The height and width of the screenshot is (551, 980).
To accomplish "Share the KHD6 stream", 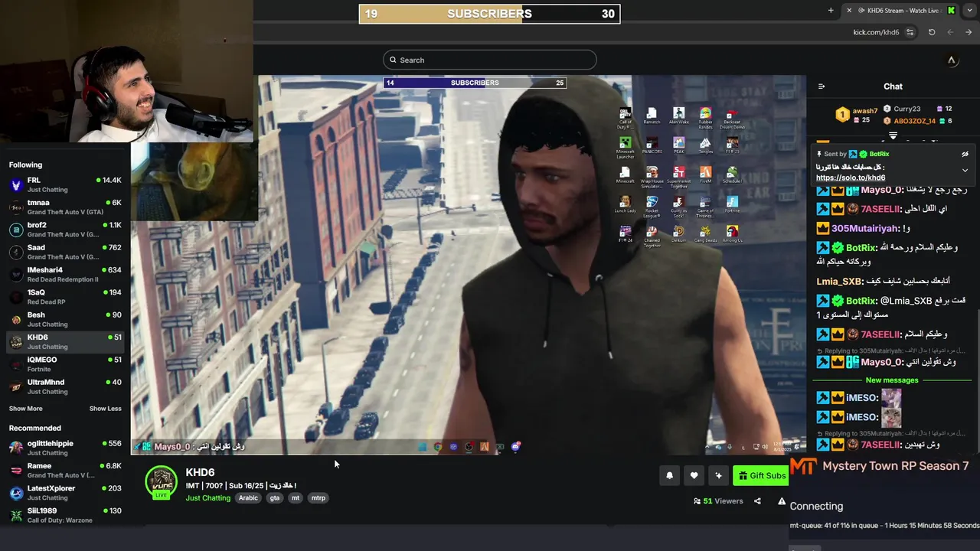I will pos(757,501).
